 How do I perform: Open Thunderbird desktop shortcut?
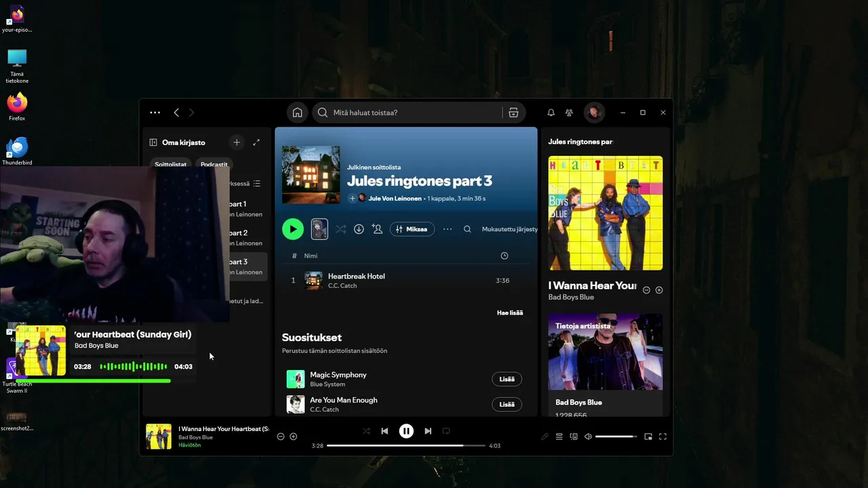[x=17, y=150]
